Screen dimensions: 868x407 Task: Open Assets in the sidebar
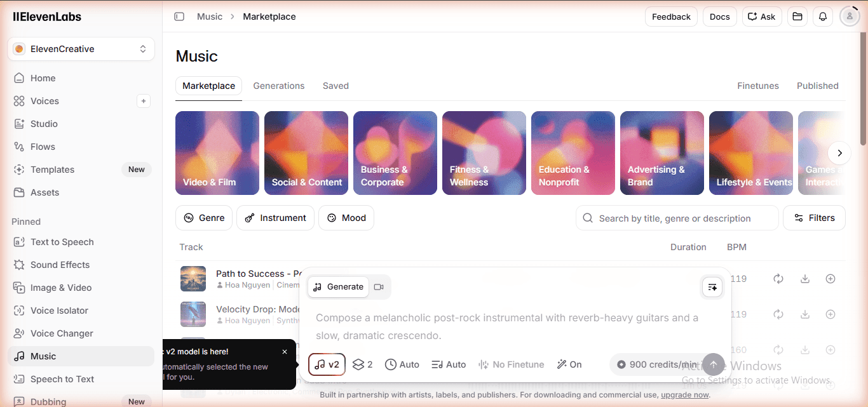[81, 192]
